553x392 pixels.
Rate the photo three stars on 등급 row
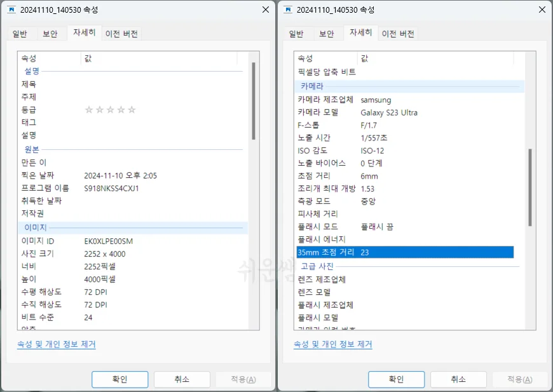(109, 109)
